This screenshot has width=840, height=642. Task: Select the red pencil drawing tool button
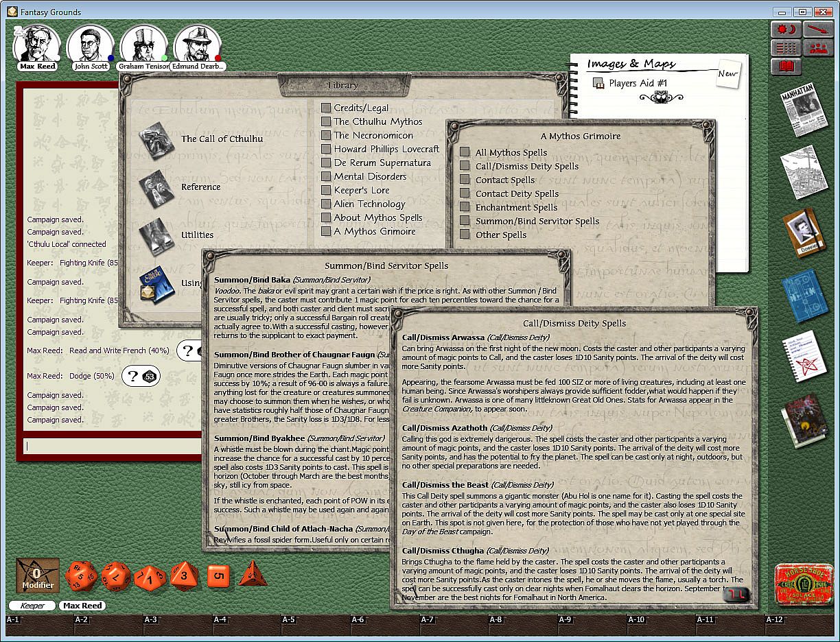pyautogui.click(x=817, y=29)
